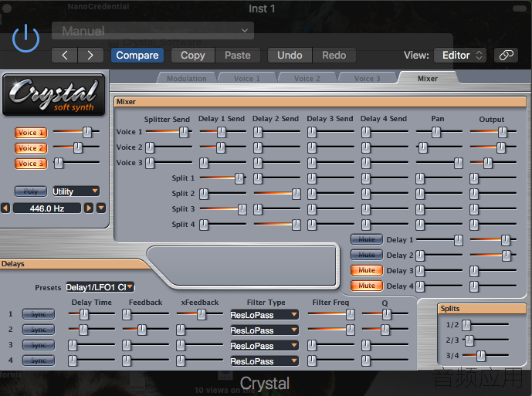Click the Redo button
The image size is (532, 396).
[334, 56]
